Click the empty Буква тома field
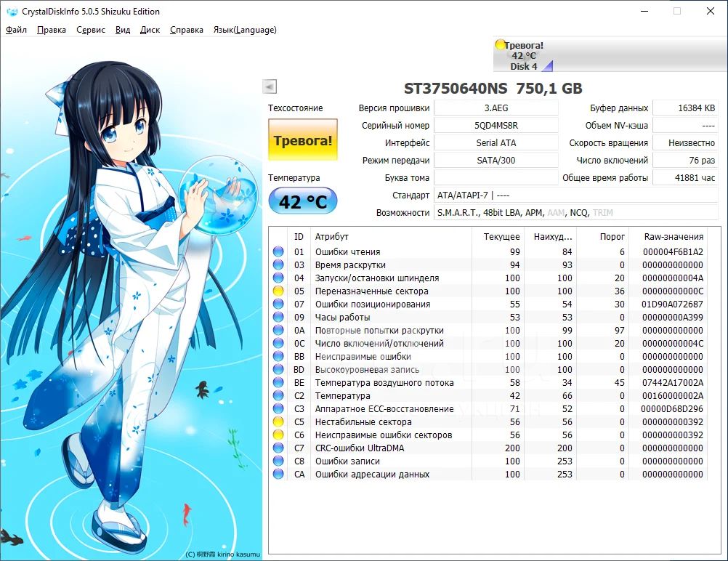Viewport: 728px width, 561px height. [x=496, y=177]
